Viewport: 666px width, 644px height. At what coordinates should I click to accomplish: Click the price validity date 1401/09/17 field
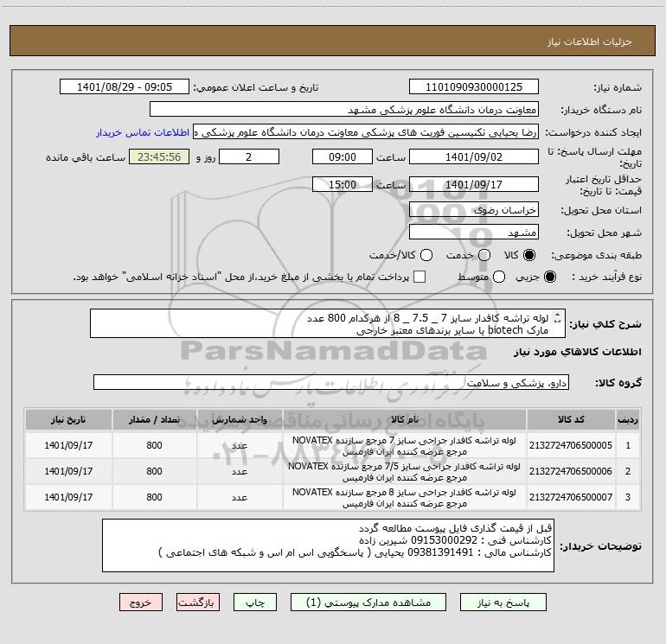click(x=474, y=184)
